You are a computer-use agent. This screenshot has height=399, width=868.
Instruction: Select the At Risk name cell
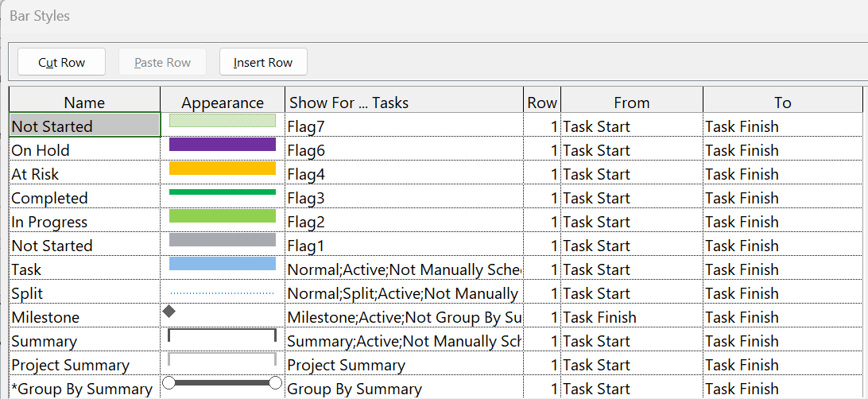tap(85, 173)
